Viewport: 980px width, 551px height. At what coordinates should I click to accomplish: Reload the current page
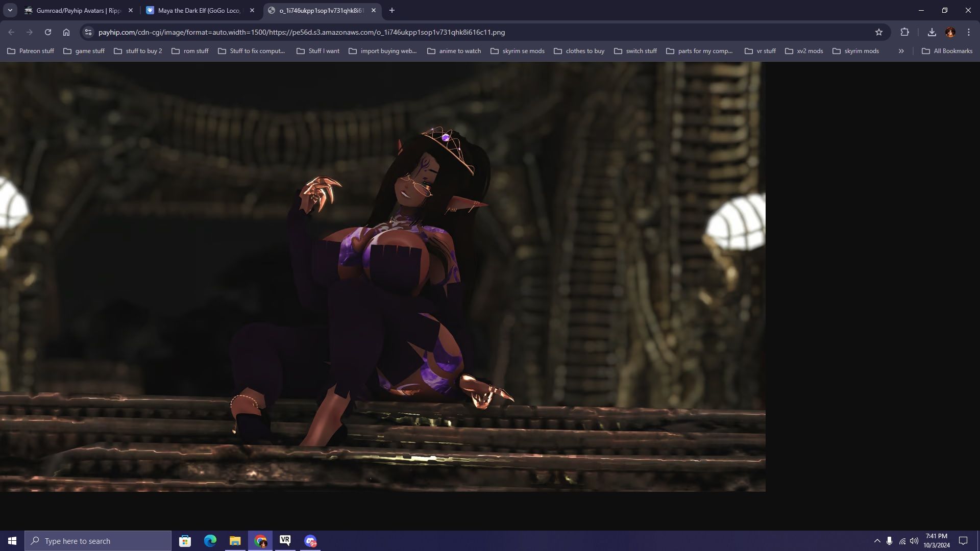tap(48, 32)
